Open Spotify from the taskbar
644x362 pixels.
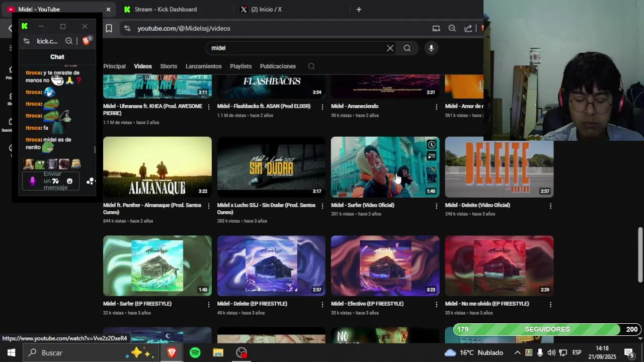[195, 353]
